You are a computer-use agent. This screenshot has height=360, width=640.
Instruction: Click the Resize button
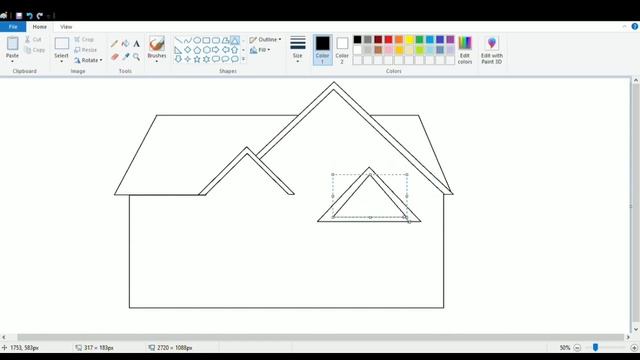86,50
